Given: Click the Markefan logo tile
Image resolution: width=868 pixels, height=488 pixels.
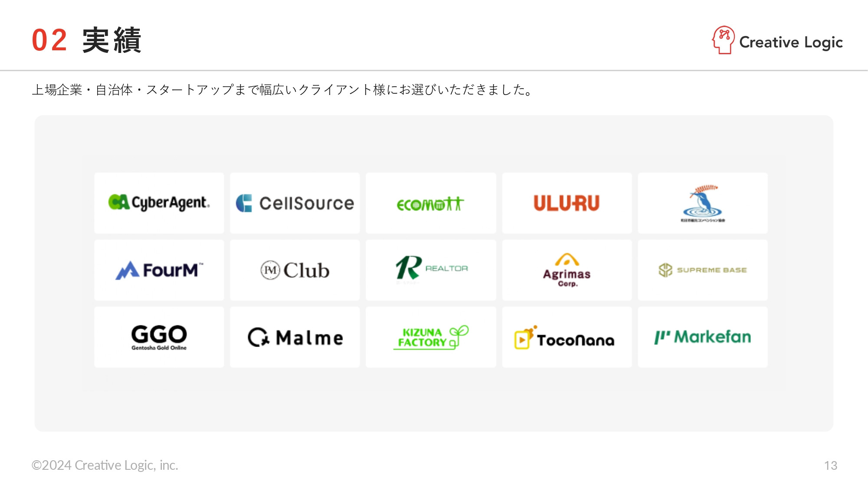Looking at the screenshot, I should point(702,337).
